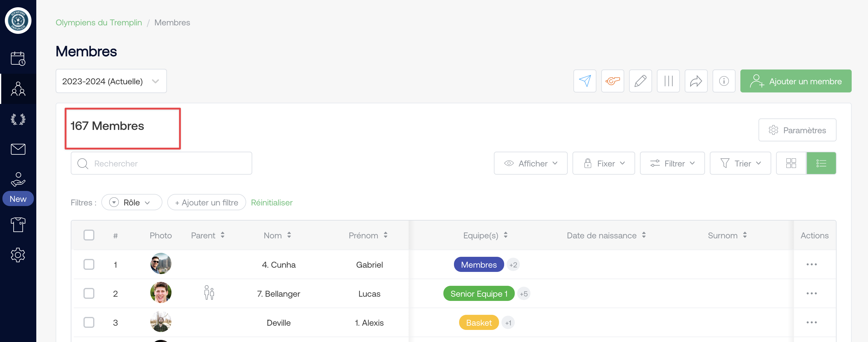Open the envelope messages sidebar icon
Viewport: 868px width, 342px height.
18,149
